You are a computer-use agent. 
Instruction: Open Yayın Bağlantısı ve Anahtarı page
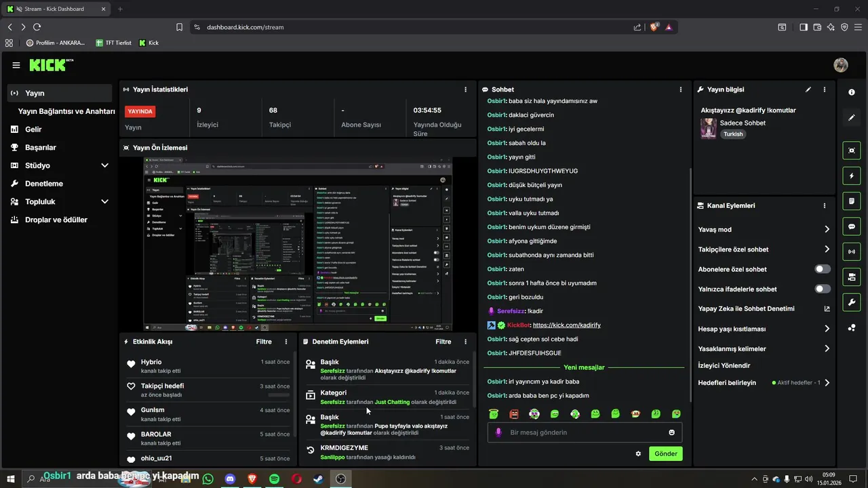(66, 111)
